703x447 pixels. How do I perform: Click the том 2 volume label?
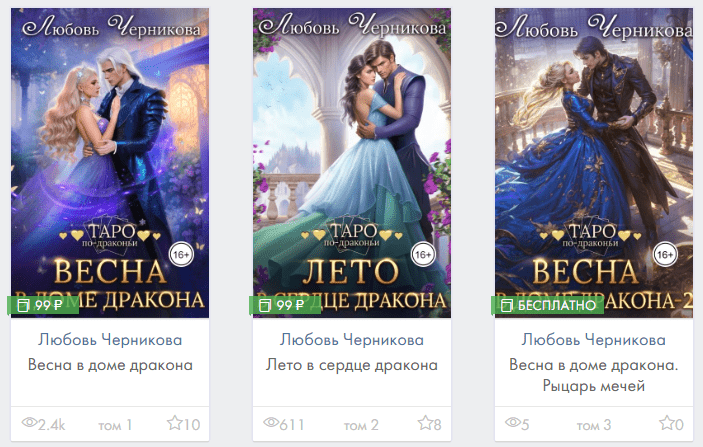coord(361,425)
